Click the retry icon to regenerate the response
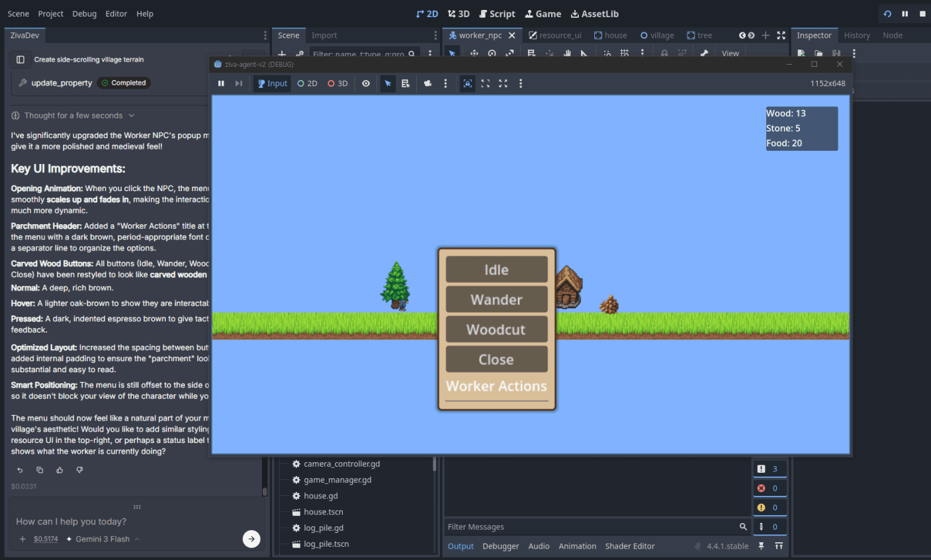 19,469
